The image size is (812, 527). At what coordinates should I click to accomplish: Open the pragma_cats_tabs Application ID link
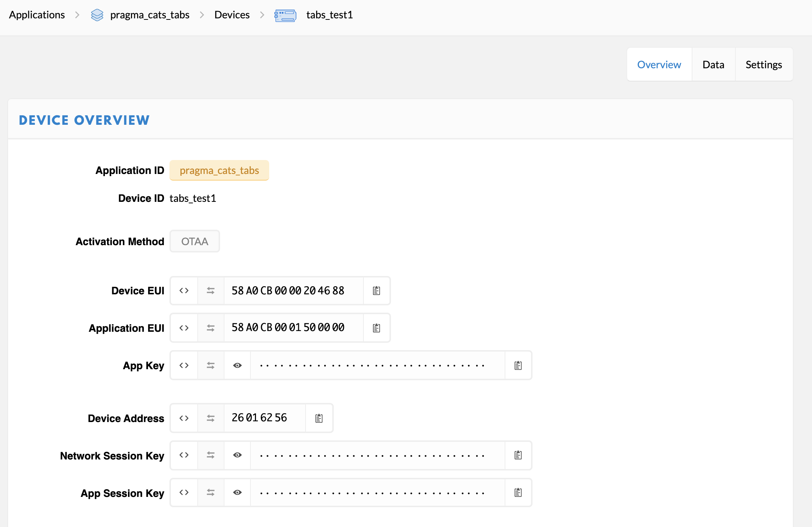(x=219, y=171)
